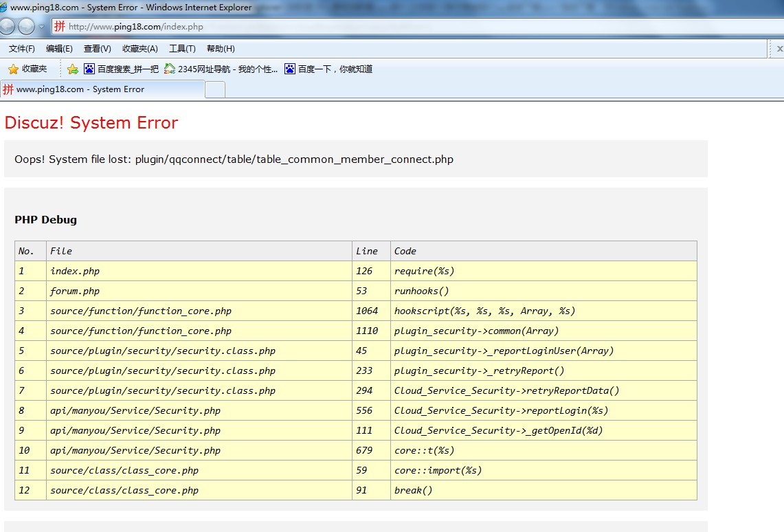The width and height of the screenshot is (784, 532).
Task: Open the 百度搜索_拼一把 bookmark
Action: pyautogui.click(x=121, y=69)
